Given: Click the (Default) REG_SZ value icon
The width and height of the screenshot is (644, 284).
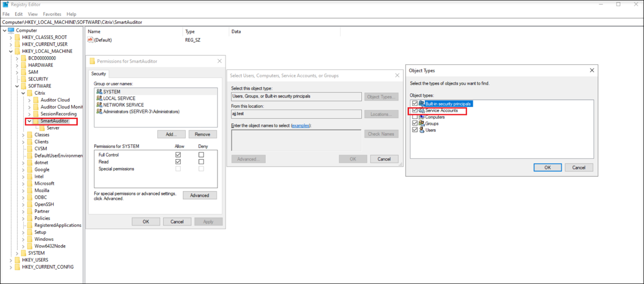Looking at the screenshot, I should (x=90, y=40).
